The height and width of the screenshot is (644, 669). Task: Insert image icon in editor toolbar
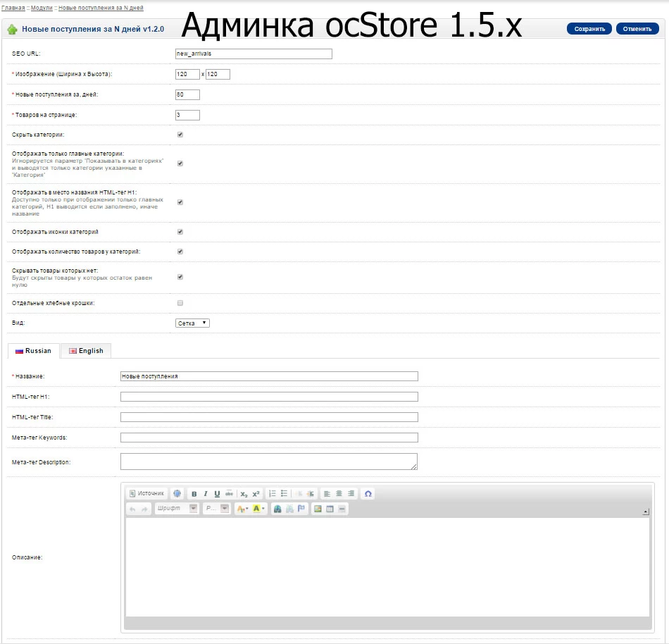318,509
